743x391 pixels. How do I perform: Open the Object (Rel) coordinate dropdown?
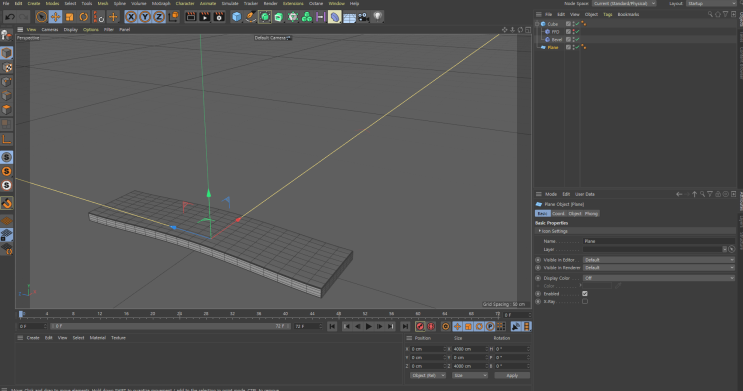click(428, 375)
